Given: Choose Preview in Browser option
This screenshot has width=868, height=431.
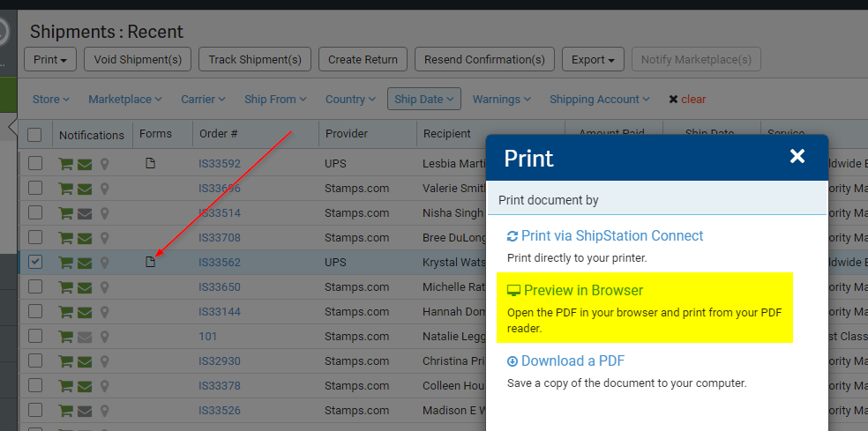Looking at the screenshot, I should pyautogui.click(x=575, y=291).
